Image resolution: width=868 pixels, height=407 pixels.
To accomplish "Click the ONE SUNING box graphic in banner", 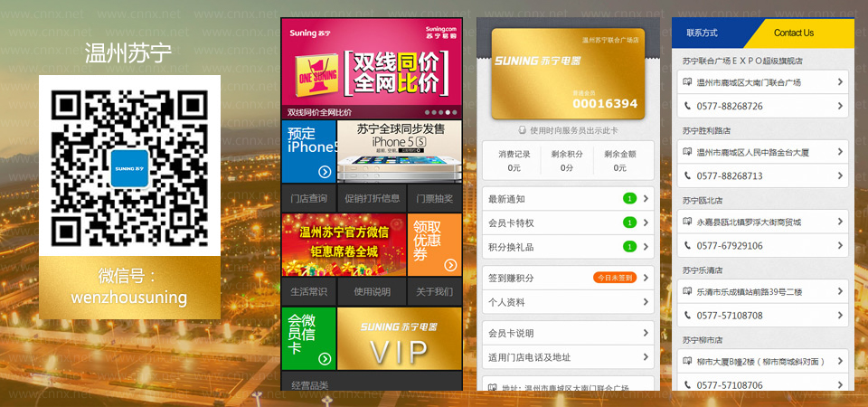I will 316,73.
